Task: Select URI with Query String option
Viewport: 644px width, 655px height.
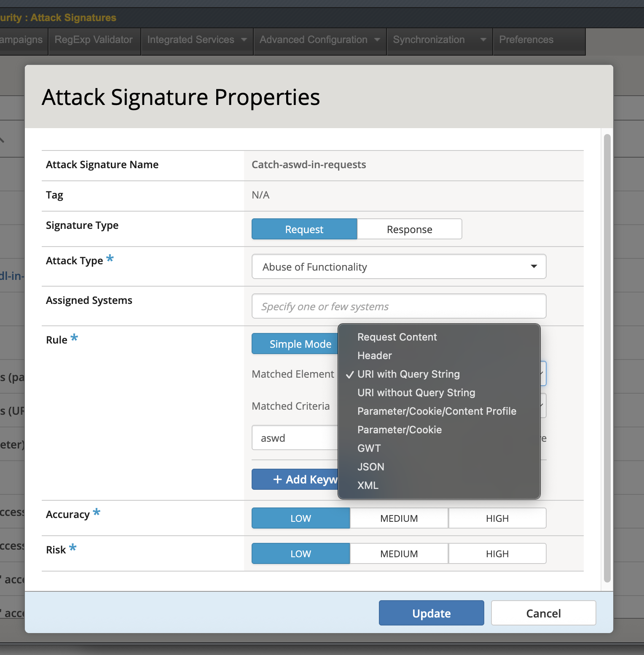Action: 439,374
